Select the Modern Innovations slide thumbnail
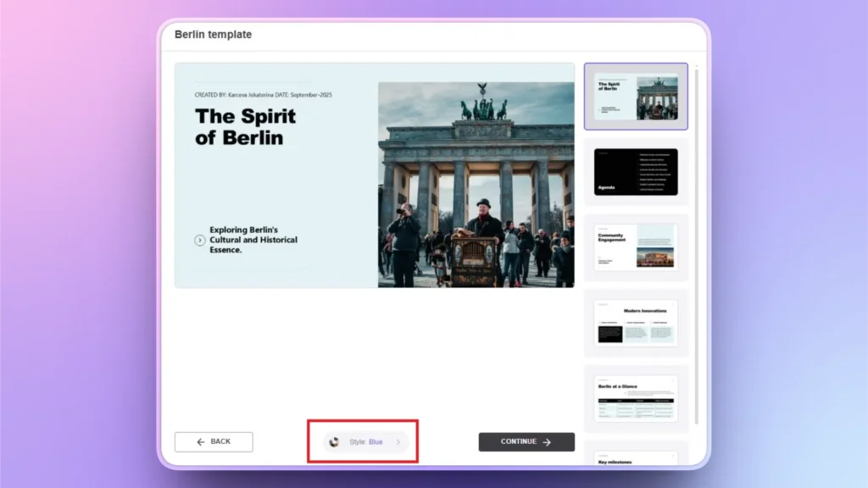 point(637,322)
